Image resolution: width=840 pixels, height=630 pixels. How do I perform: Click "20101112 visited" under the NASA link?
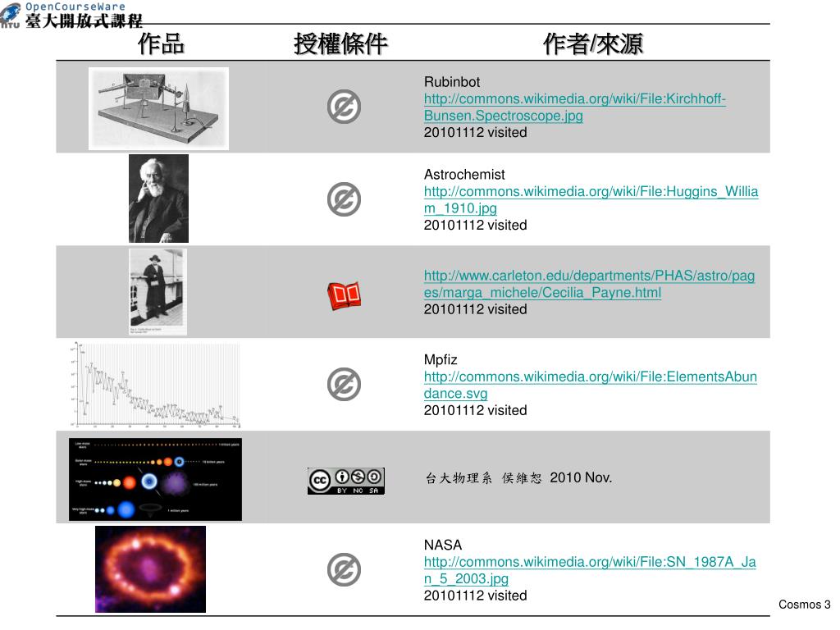tap(475, 596)
